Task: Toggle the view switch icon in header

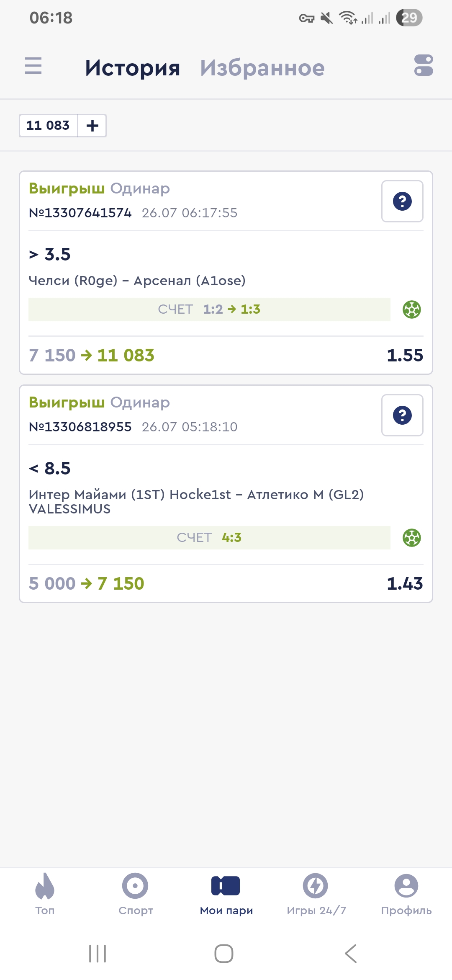Action: coord(423,66)
